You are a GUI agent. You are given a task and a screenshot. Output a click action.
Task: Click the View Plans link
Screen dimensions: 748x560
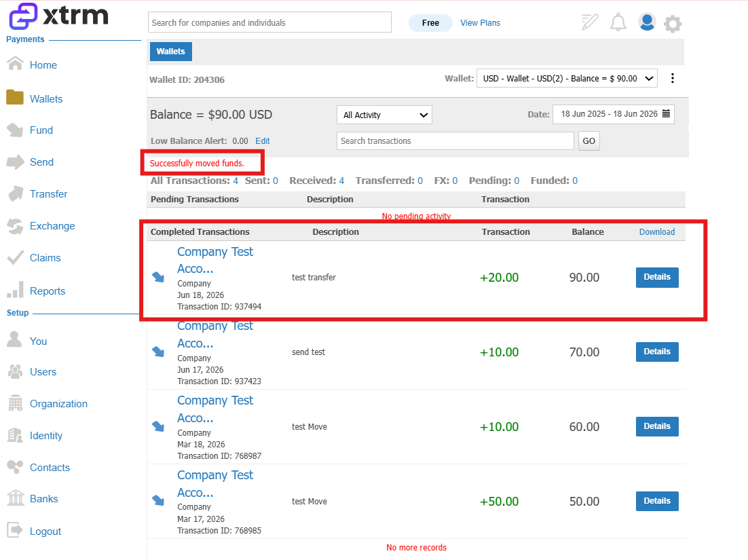[481, 23]
